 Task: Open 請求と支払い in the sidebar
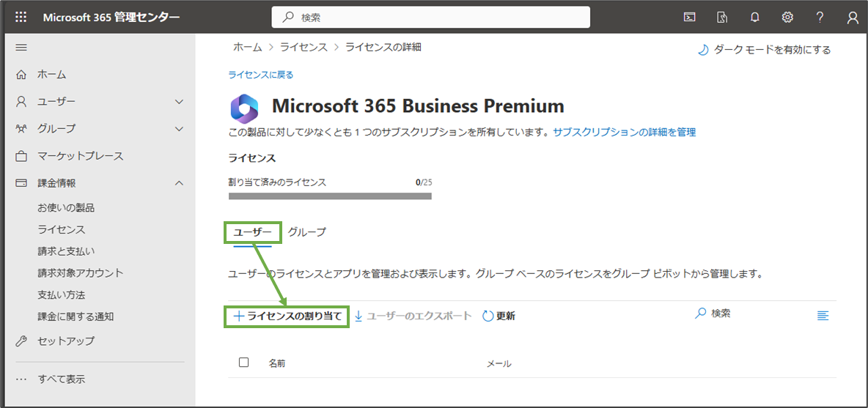(x=66, y=251)
